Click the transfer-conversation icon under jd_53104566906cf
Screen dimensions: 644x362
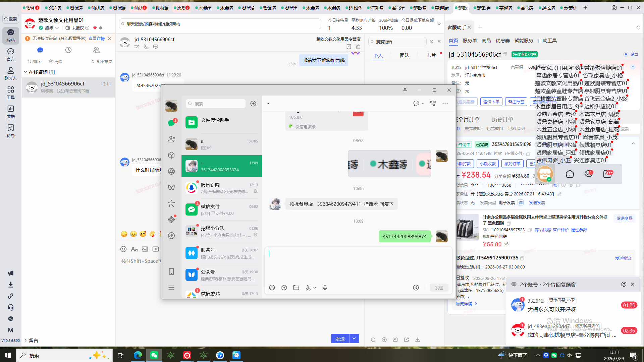pos(137,47)
